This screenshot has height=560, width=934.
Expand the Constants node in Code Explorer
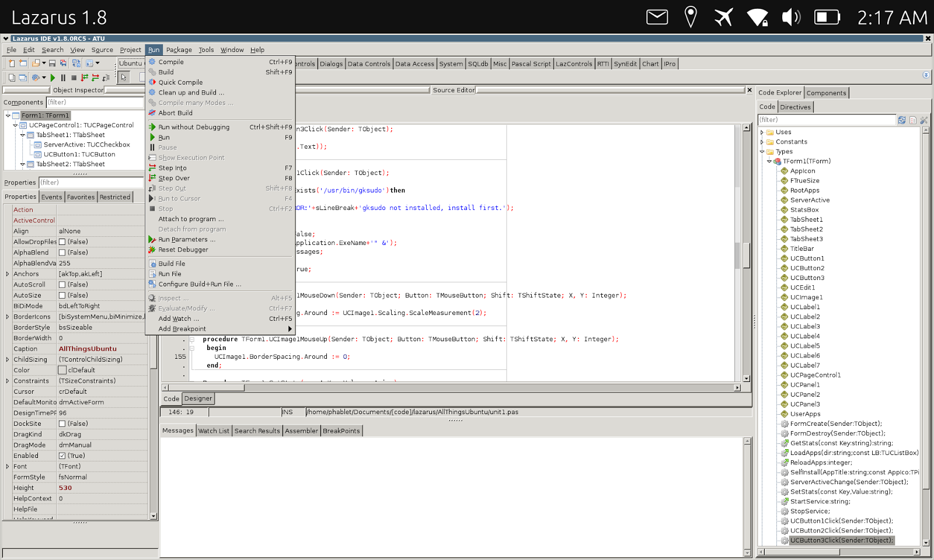pos(762,142)
